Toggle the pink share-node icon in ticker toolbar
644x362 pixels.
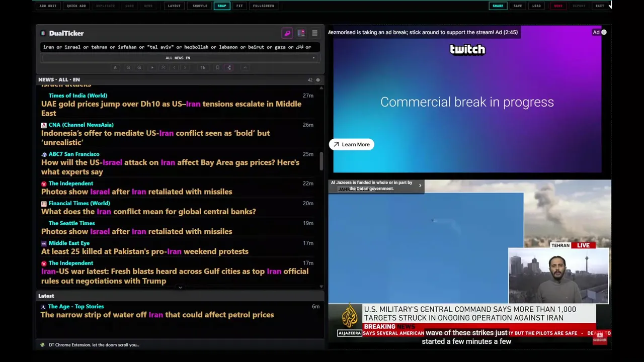tap(229, 67)
